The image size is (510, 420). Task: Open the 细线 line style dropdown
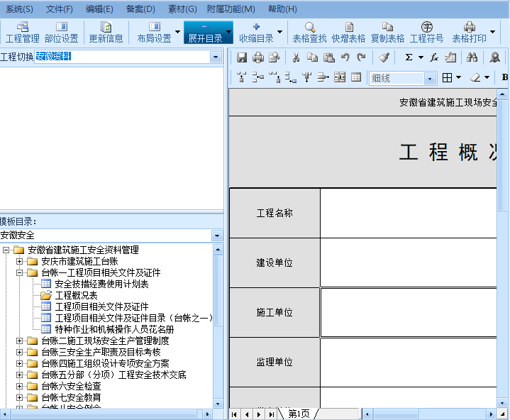tap(430, 78)
